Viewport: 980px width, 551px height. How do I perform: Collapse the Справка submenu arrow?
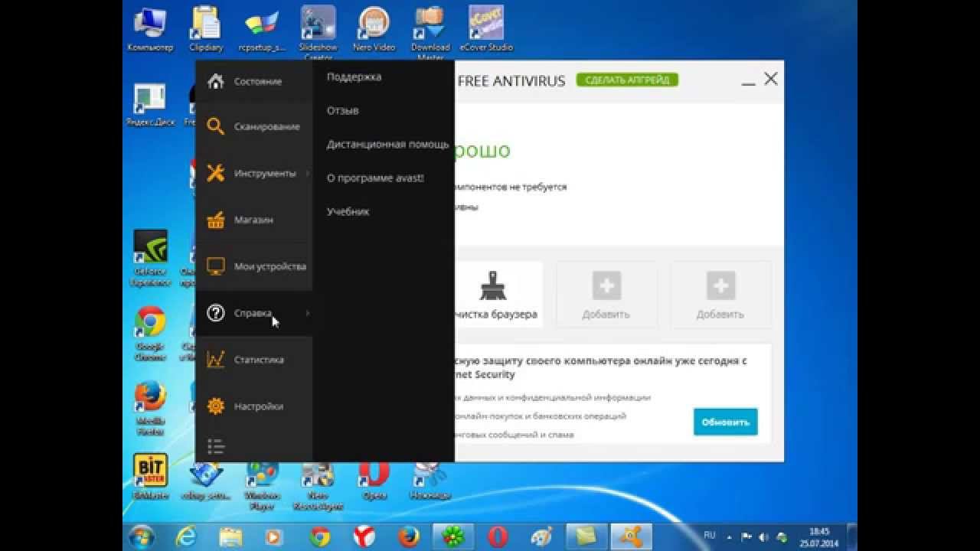(x=307, y=313)
